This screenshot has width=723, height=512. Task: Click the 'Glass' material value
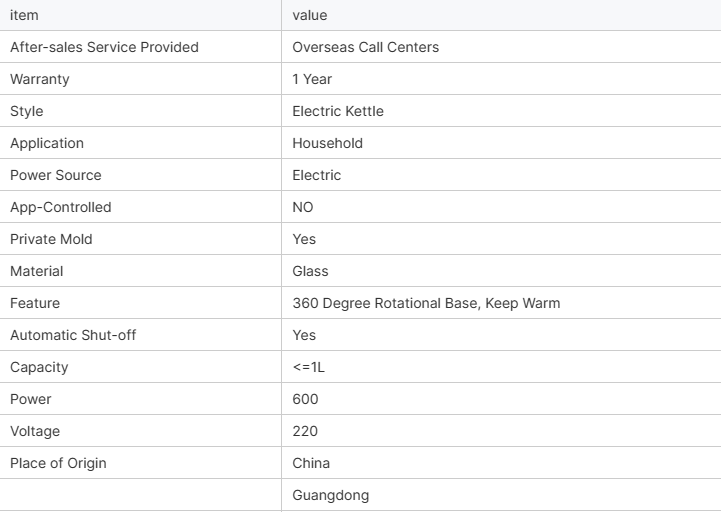click(310, 271)
